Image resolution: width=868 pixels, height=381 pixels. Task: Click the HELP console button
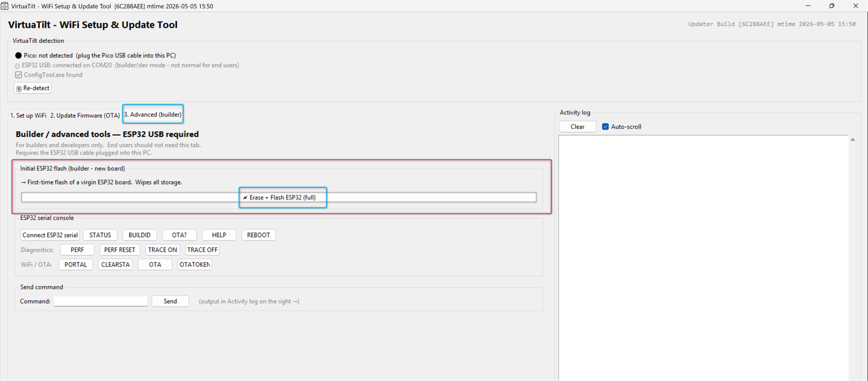(219, 235)
